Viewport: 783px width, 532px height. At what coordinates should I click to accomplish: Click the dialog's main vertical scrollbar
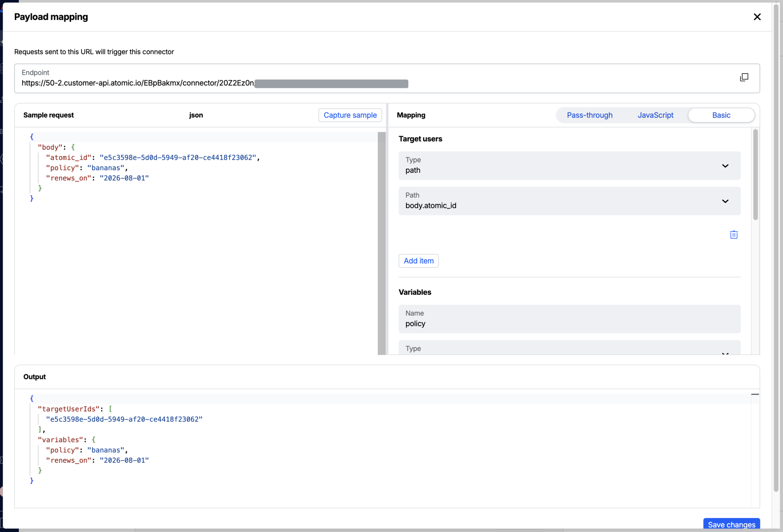(x=776, y=247)
